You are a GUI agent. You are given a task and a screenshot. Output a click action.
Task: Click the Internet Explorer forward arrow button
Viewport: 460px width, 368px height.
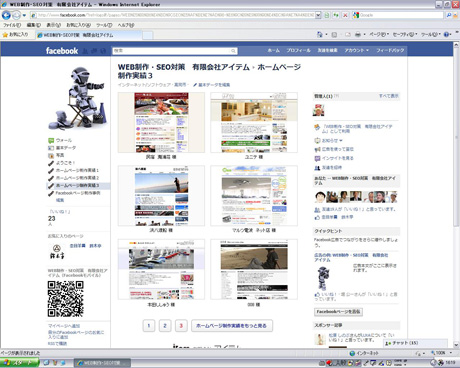(16, 15)
